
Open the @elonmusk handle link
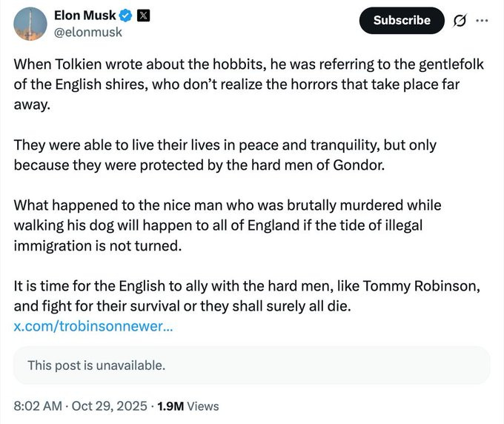tap(88, 33)
